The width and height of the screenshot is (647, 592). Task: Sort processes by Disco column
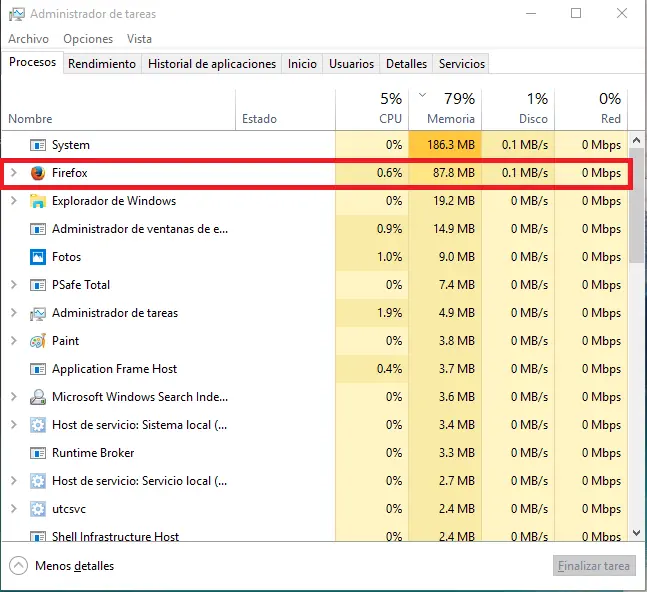point(518,110)
